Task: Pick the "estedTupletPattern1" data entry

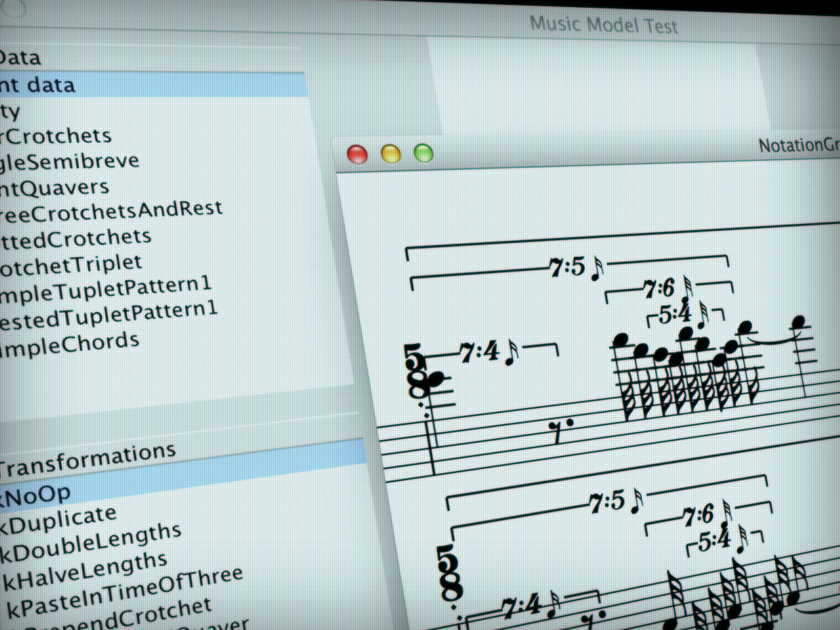Action: click(109, 316)
